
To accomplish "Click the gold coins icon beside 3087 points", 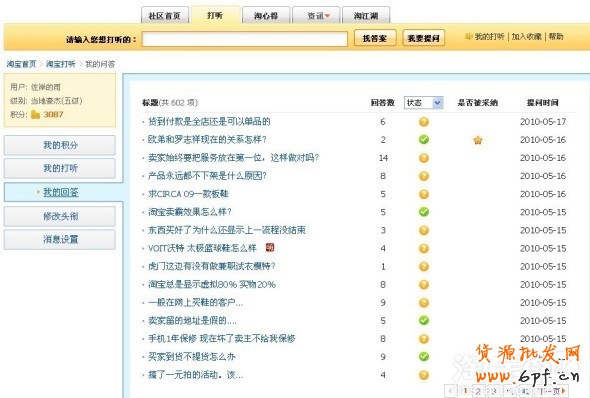I will pyautogui.click(x=35, y=114).
